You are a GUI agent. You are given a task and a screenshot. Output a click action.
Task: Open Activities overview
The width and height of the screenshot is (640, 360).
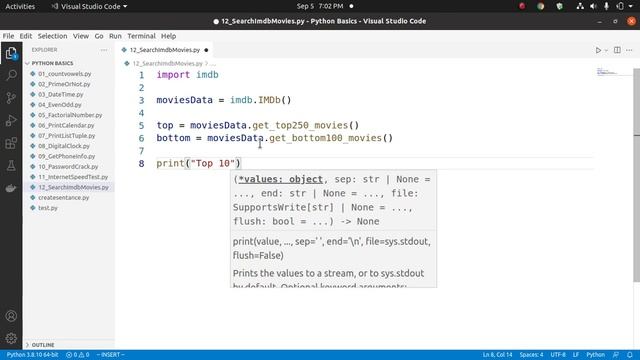point(20,6)
